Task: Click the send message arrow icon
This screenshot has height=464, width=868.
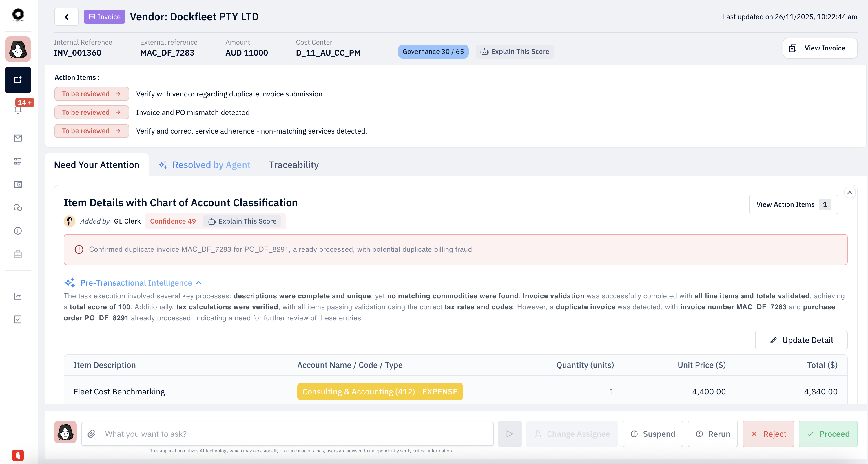Action: coord(510,434)
